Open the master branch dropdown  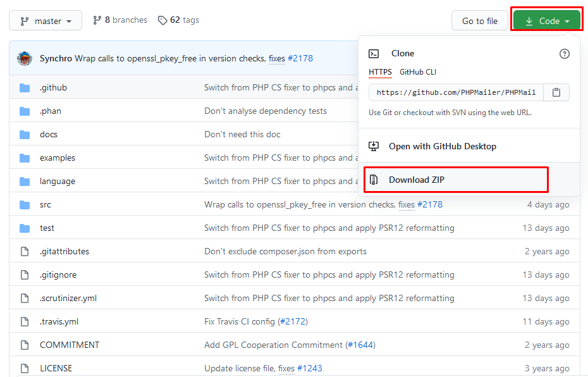tap(46, 21)
